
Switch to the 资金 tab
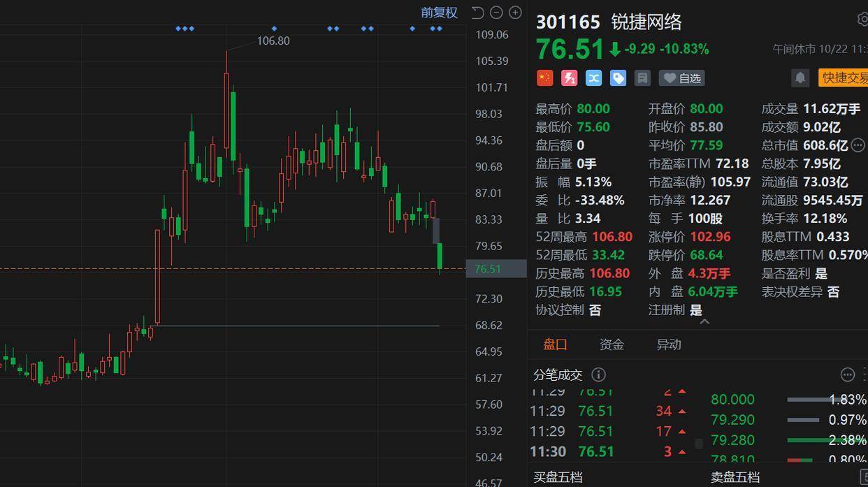(x=612, y=344)
